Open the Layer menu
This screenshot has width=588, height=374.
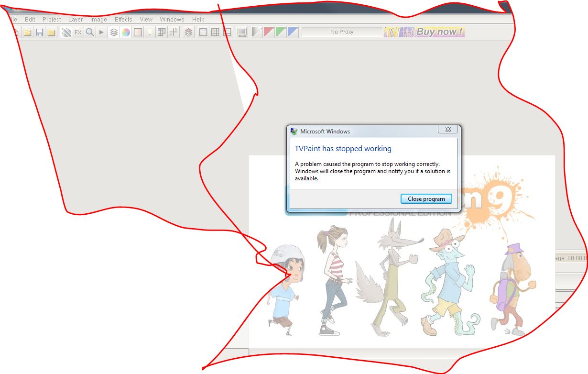click(76, 20)
